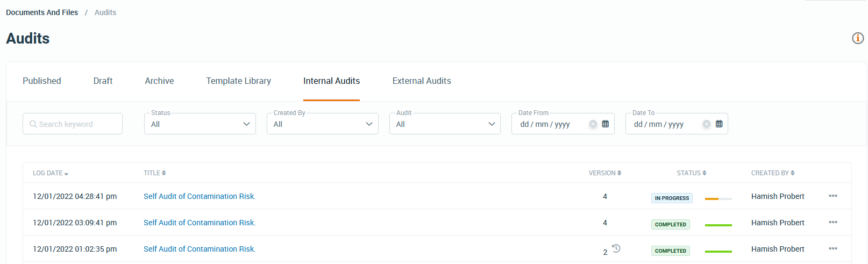Clear the Date From field value

(593, 124)
